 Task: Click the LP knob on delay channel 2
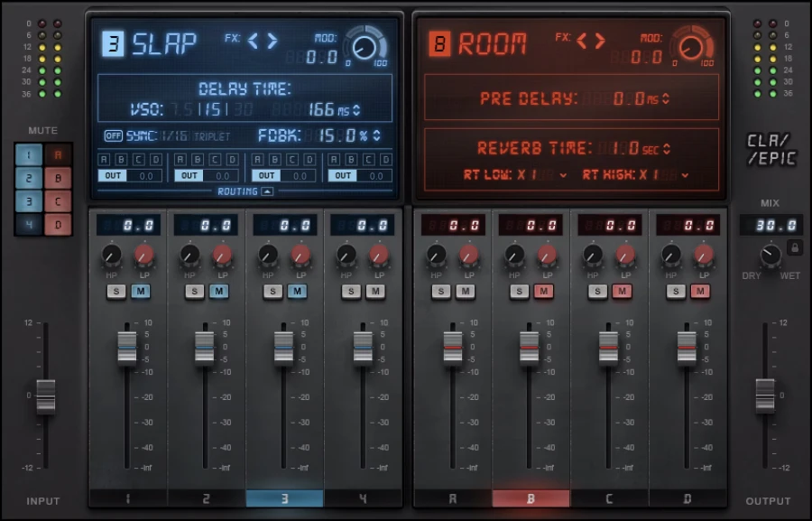click(222, 255)
